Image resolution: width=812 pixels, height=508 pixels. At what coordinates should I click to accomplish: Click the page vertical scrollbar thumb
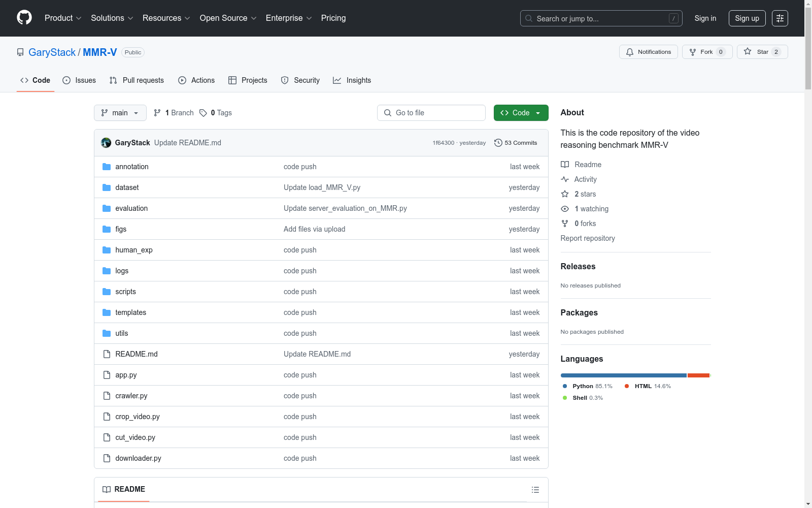[x=808, y=48]
